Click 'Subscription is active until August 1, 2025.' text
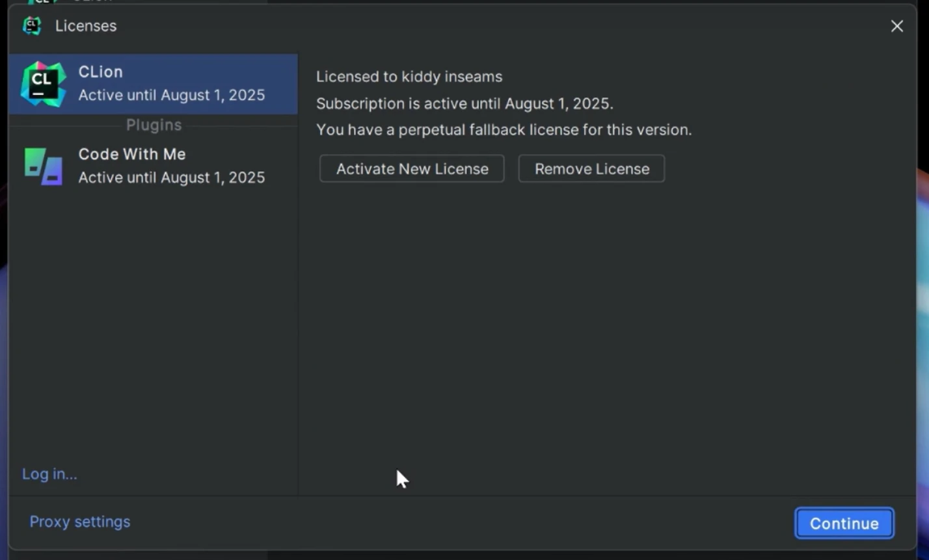Screen dimensions: 929x560 click(x=464, y=103)
